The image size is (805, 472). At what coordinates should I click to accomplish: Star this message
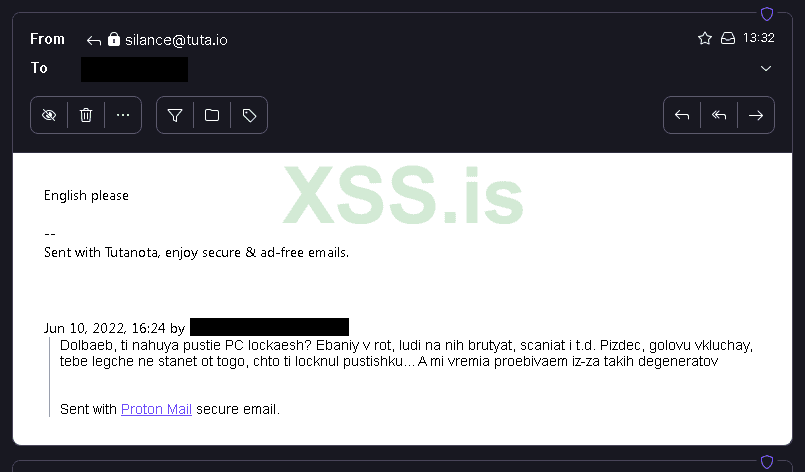click(x=705, y=38)
